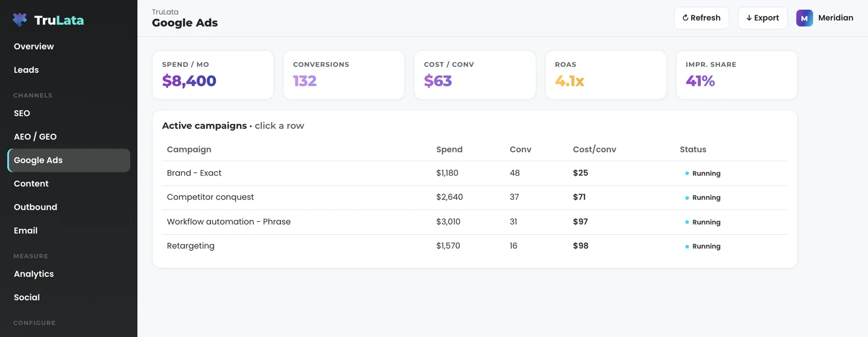Click the Status column header
Screen dimensions: 868x337
[x=693, y=150]
